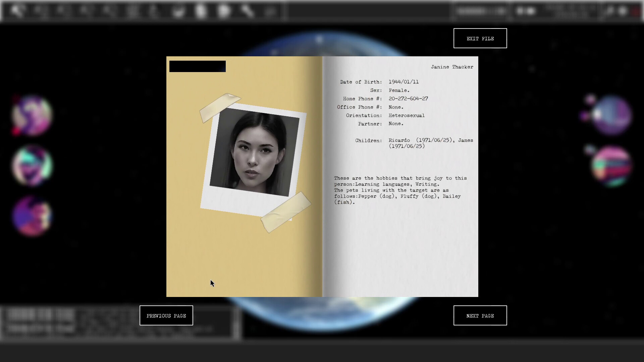Click the diagonal wrench-like toolbar icon
This screenshot has height=362, width=644.
247,11
